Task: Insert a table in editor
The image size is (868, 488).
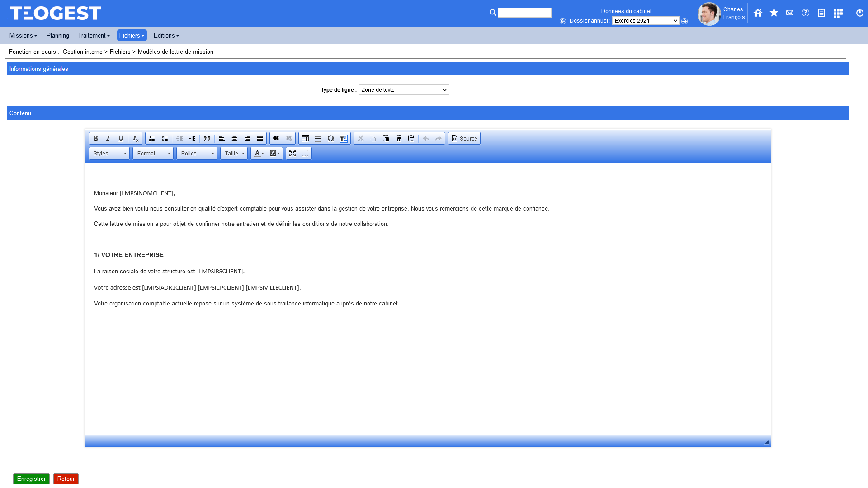Action: click(x=305, y=138)
